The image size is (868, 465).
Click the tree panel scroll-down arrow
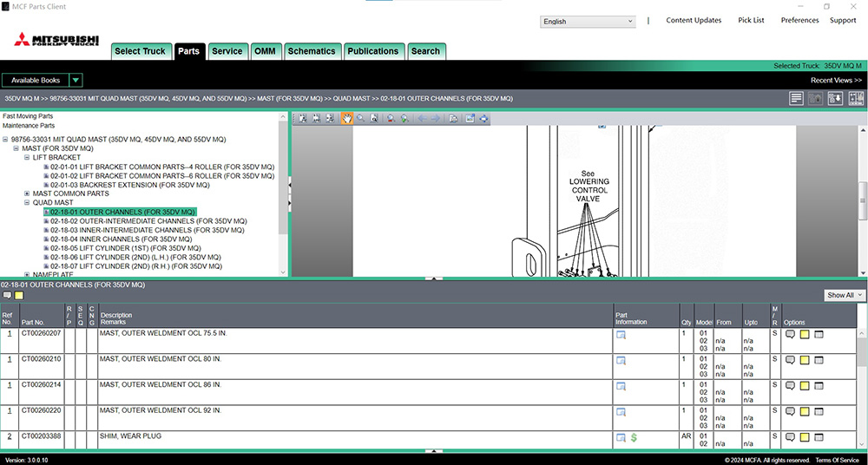coord(284,272)
